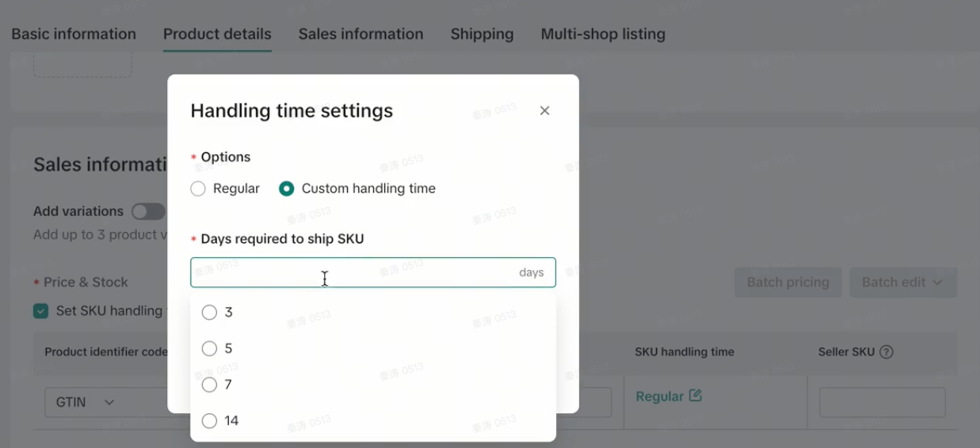Switch to Basic information tab
The width and height of the screenshot is (980, 448).
(74, 34)
